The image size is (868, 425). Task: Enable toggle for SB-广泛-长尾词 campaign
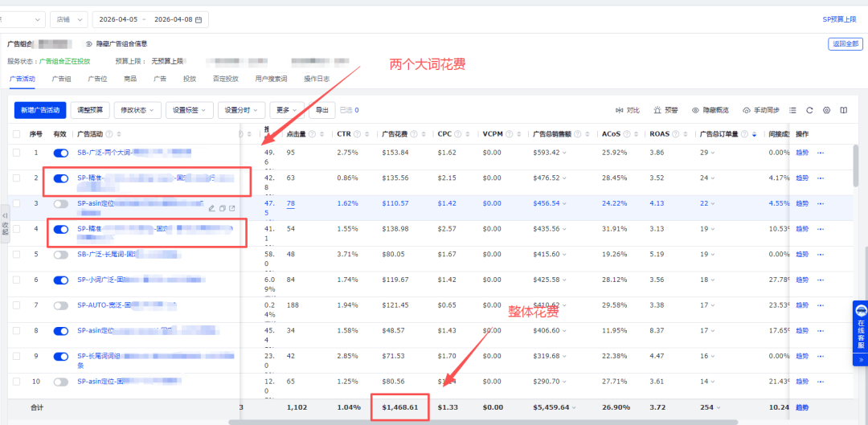[61, 255]
